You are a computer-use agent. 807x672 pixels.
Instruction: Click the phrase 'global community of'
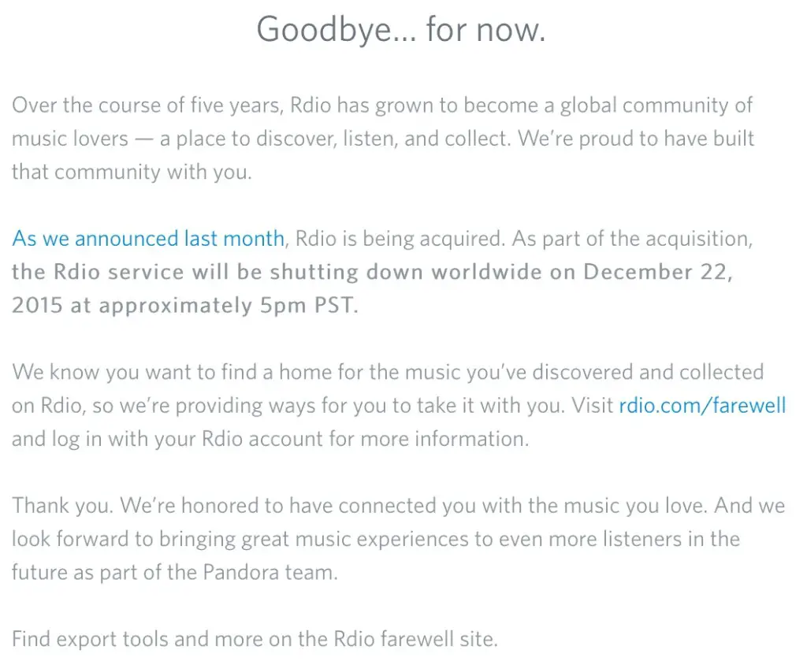point(656,106)
